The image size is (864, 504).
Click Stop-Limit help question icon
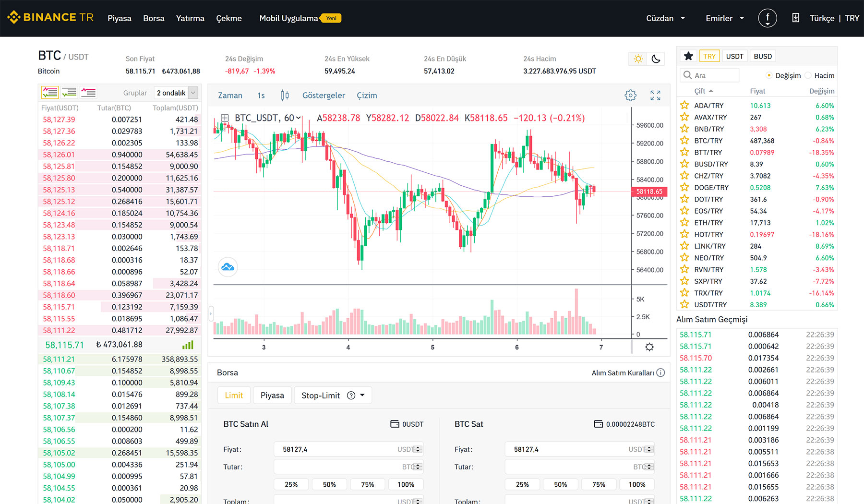click(351, 396)
